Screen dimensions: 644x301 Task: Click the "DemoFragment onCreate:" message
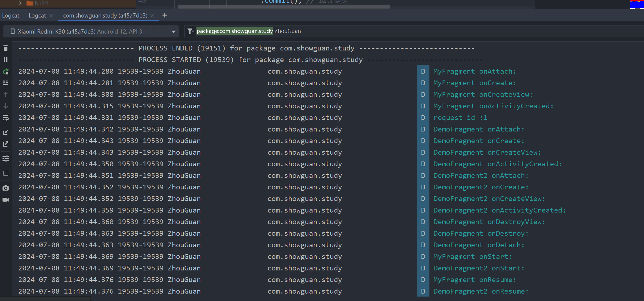(x=479, y=141)
